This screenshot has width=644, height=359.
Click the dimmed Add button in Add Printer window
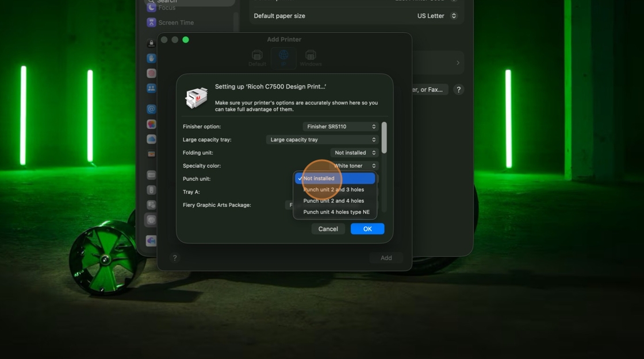coord(386,258)
